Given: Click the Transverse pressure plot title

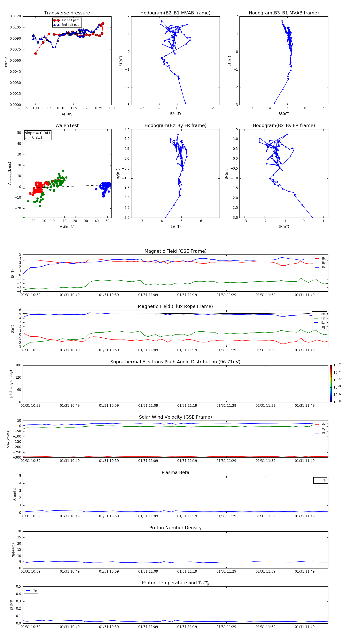Looking at the screenshot, I should (x=67, y=13).
